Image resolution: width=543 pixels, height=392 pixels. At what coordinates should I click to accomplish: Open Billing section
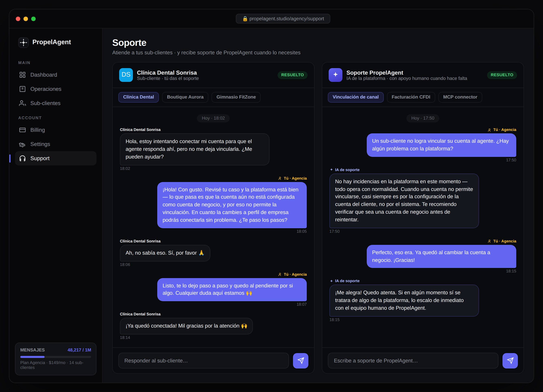[x=56, y=130]
